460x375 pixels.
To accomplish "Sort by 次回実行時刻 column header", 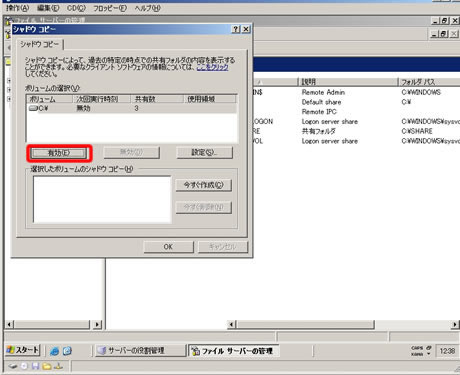I will pos(101,99).
